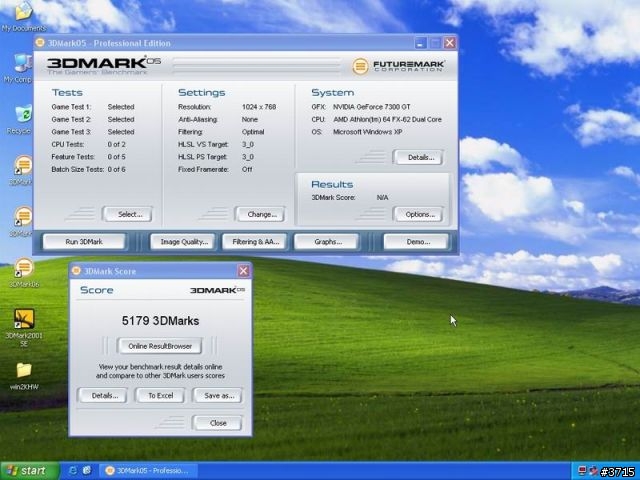Open Internet Explorer in the quick launch

point(73,471)
